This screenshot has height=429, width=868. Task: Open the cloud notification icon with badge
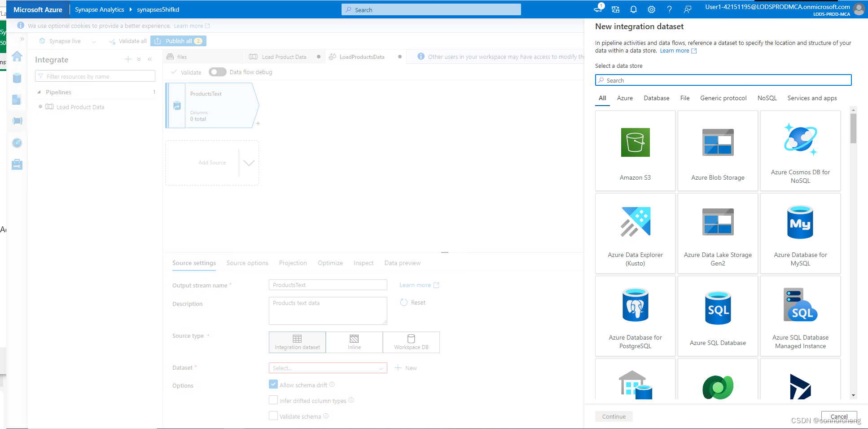[x=598, y=8]
